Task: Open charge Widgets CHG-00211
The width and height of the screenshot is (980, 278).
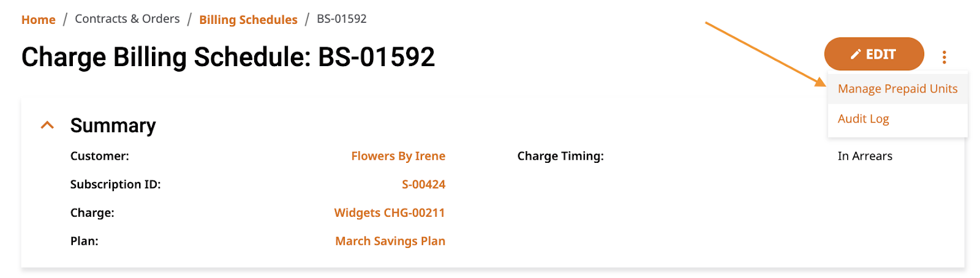Action: click(390, 212)
